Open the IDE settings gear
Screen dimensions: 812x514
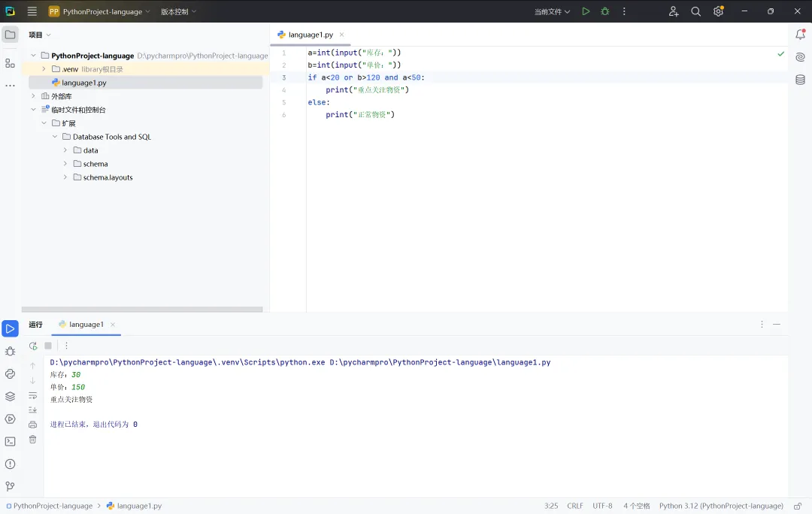pyautogui.click(x=718, y=11)
